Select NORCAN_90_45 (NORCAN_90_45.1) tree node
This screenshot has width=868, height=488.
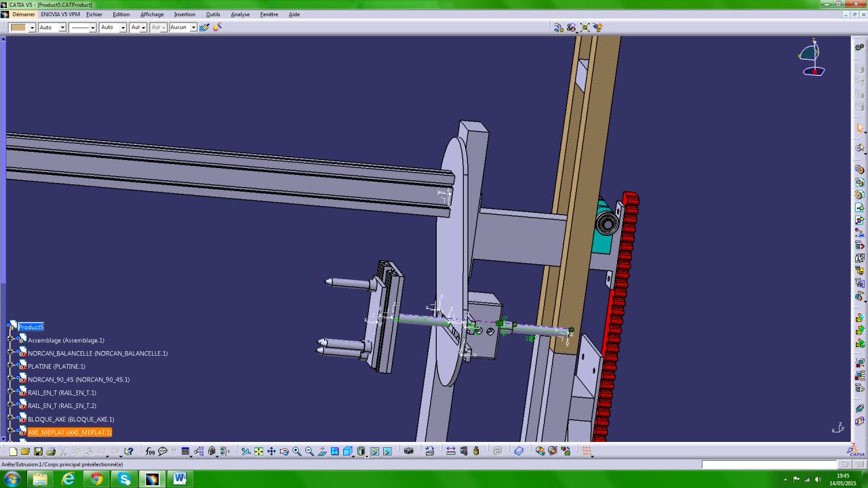click(x=79, y=380)
